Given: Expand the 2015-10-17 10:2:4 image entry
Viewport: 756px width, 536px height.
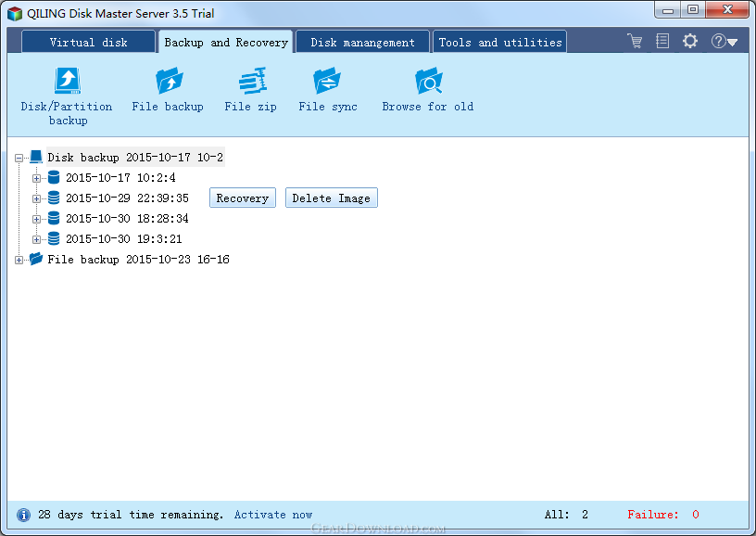Looking at the screenshot, I should pos(37,178).
